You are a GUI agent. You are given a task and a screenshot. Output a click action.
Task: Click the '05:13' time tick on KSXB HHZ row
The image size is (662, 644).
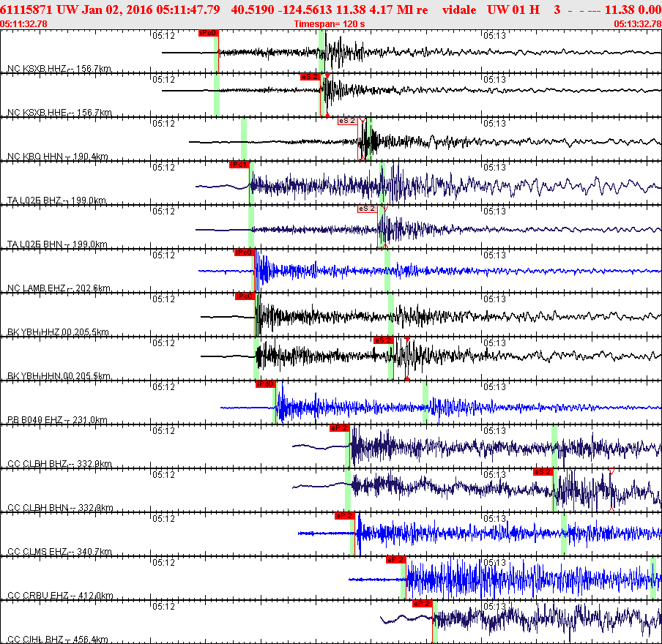point(494,35)
